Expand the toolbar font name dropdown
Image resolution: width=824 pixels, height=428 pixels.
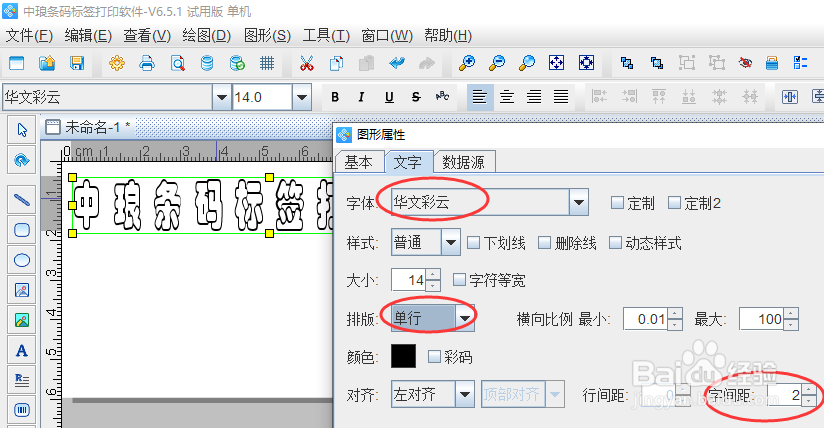(x=222, y=97)
